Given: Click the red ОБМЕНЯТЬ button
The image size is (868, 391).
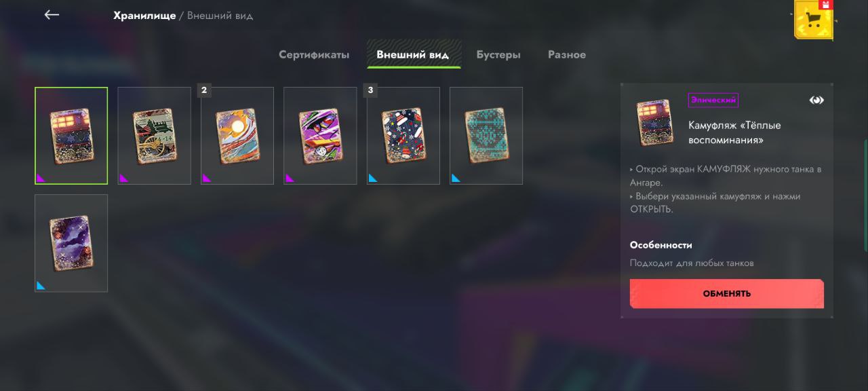Looking at the screenshot, I should tap(727, 294).
